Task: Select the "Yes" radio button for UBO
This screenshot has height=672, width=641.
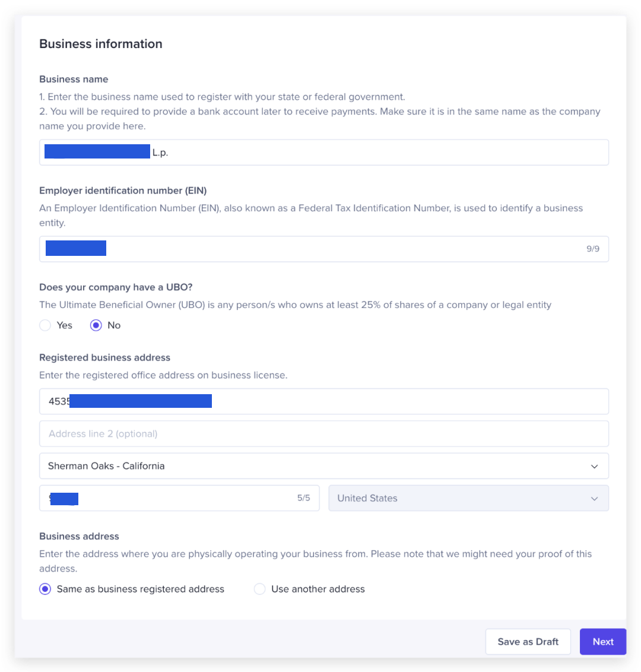Action: [x=45, y=325]
